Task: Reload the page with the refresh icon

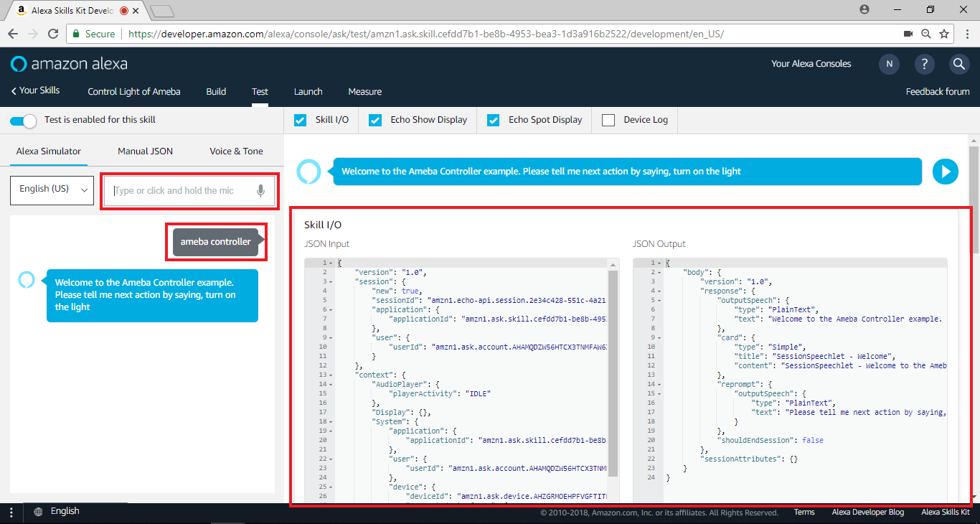Action: coord(53,34)
